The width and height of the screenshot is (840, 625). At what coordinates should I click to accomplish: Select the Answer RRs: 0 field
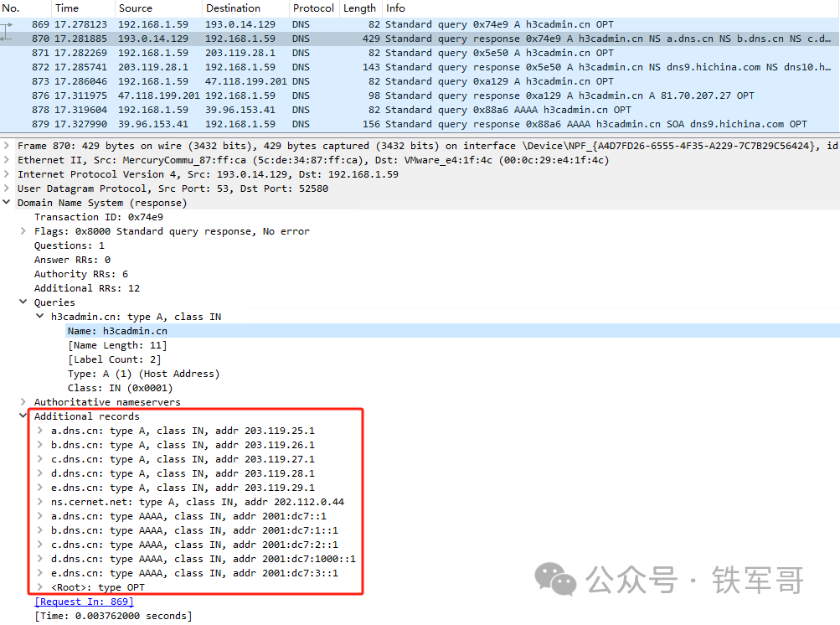72,260
